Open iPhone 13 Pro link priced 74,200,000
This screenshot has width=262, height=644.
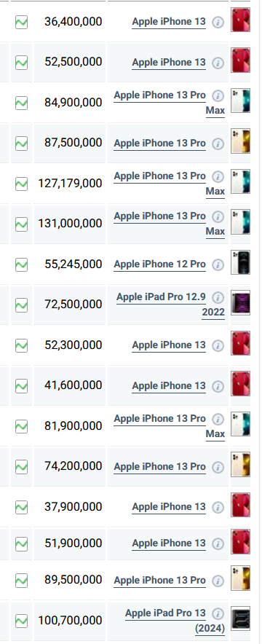coord(159,467)
